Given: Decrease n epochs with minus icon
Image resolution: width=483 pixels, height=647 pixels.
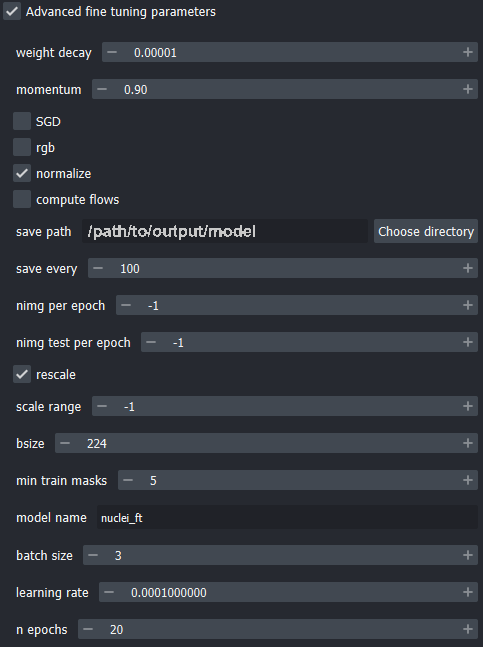Looking at the screenshot, I should point(88,629).
